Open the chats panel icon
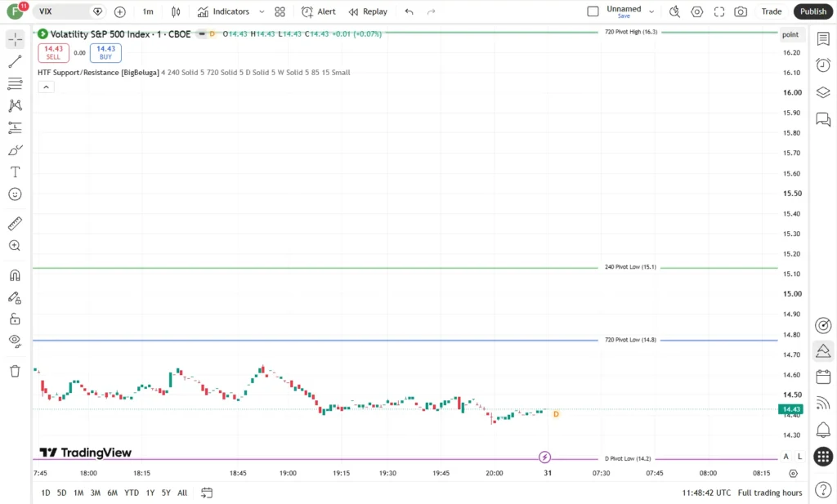Viewport: 837px width, 504px height. (x=823, y=119)
